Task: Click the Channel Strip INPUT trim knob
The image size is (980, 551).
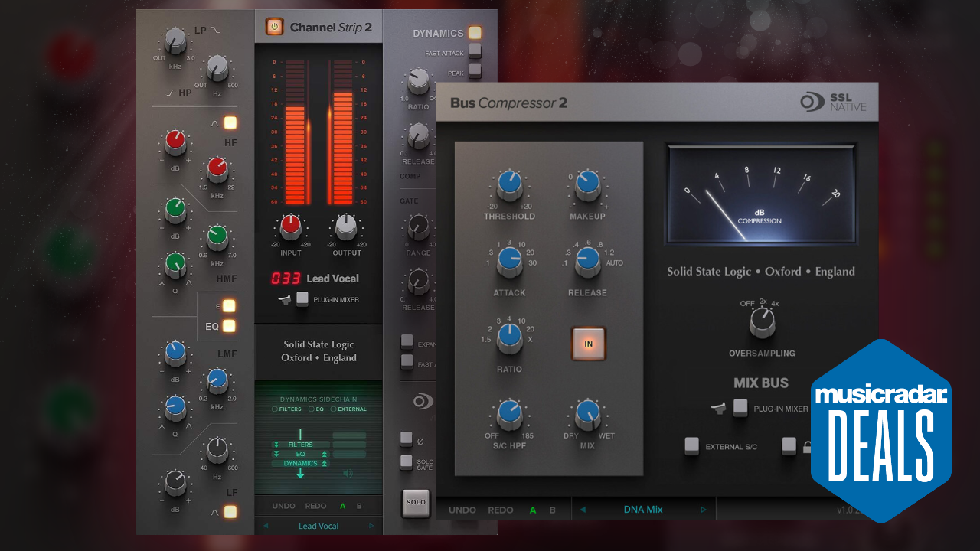Action: coord(290,227)
